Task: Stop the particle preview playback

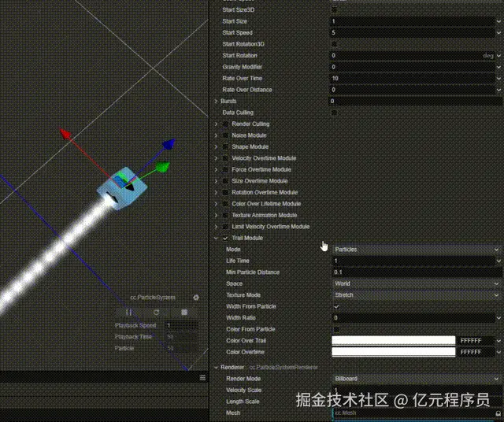Action: click(184, 313)
